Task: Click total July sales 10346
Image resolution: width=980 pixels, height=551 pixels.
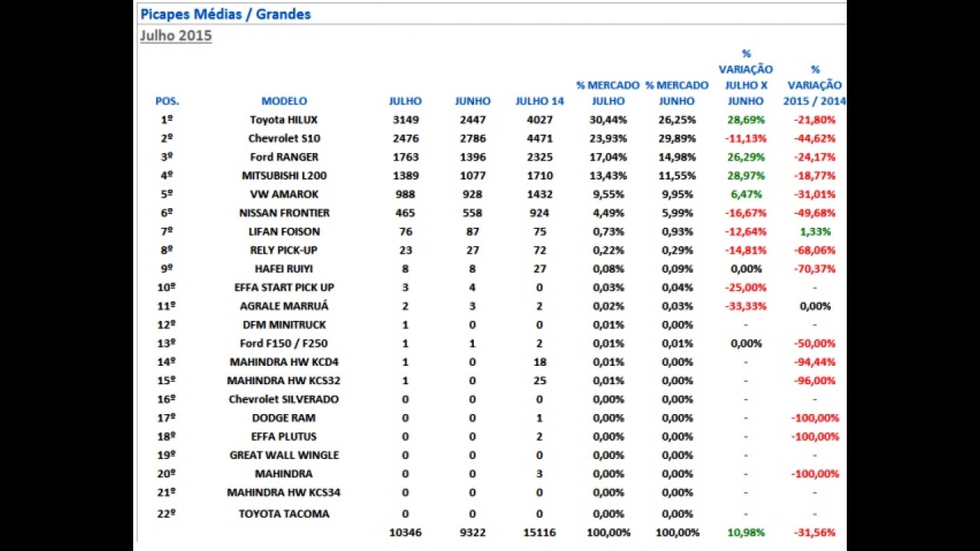Action: point(406,533)
